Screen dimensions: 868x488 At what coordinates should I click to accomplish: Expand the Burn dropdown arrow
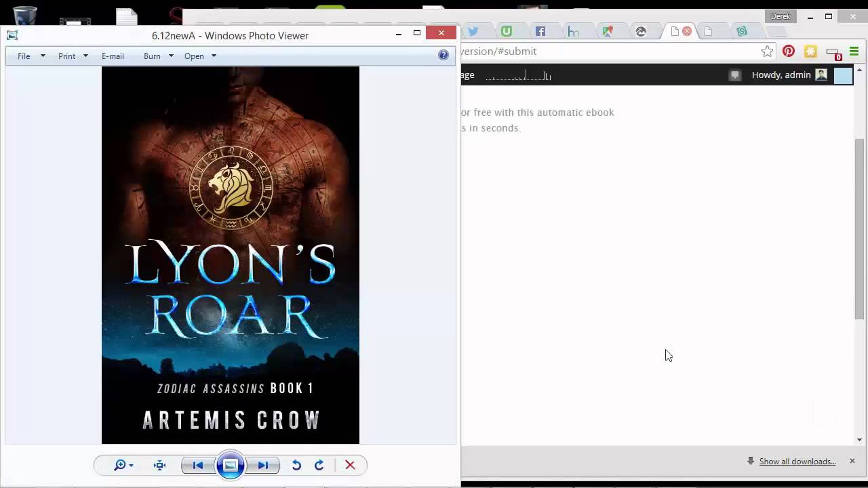(x=171, y=56)
